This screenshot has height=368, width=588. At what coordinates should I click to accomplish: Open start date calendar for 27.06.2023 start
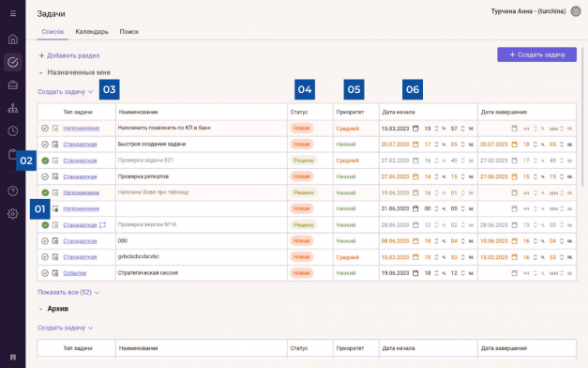pyautogui.click(x=415, y=176)
